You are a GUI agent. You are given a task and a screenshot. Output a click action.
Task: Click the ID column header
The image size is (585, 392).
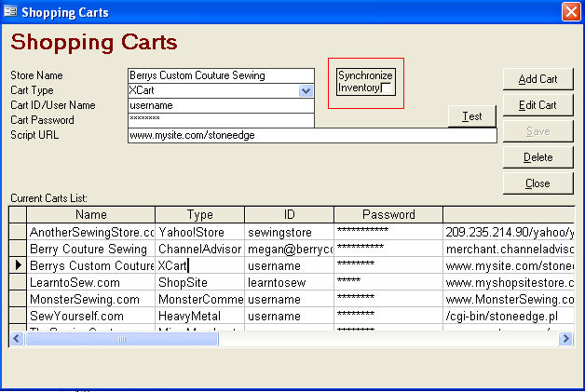289,214
